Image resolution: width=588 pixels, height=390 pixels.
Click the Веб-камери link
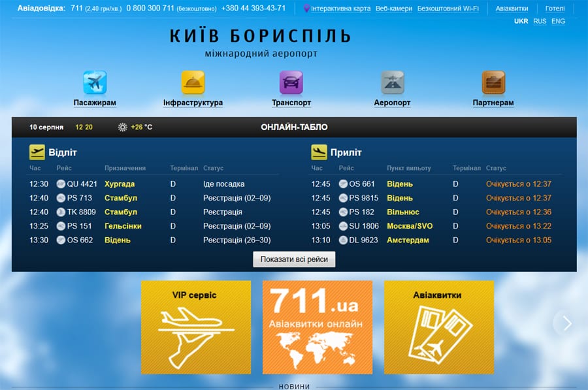(x=393, y=8)
